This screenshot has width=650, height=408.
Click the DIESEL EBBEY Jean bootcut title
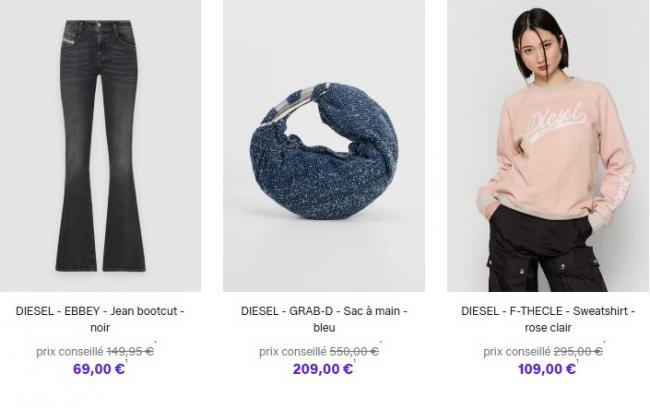click(x=100, y=319)
